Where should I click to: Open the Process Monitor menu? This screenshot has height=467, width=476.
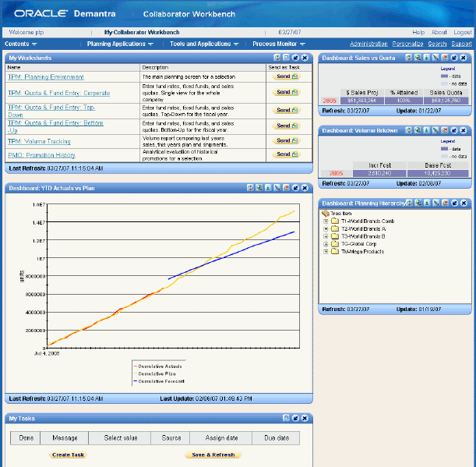[279, 44]
